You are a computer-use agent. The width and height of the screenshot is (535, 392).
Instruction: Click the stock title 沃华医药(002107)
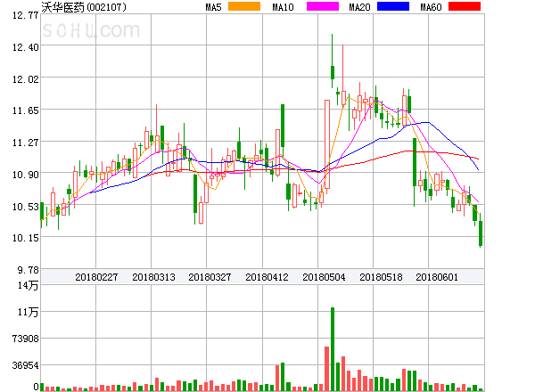[x=84, y=7]
